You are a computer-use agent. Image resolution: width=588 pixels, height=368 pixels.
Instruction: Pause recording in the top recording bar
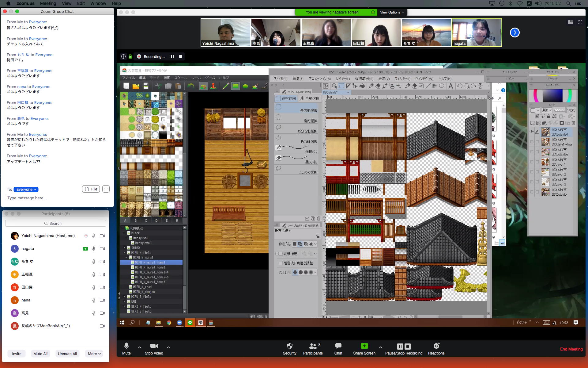[172, 56]
